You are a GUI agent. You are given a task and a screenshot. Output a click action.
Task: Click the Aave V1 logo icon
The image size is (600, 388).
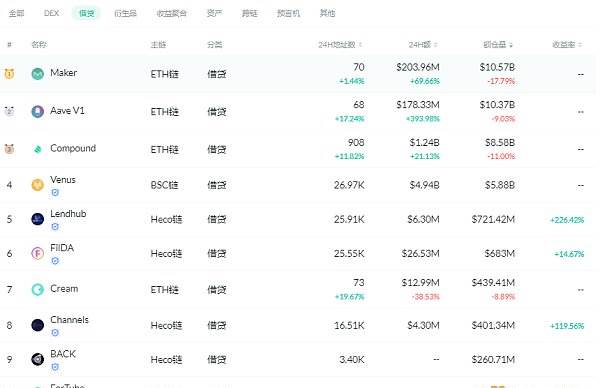38,111
